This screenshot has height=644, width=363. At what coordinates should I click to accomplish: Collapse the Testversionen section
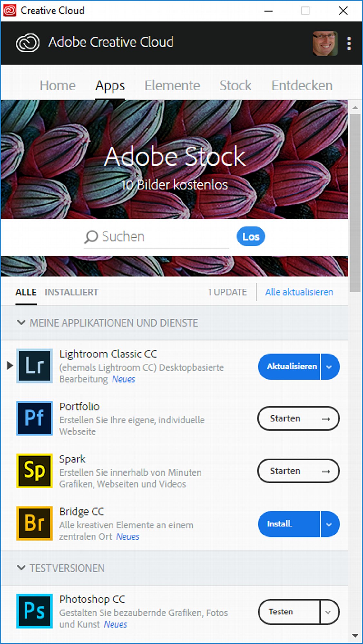click(x=21, y=568)
